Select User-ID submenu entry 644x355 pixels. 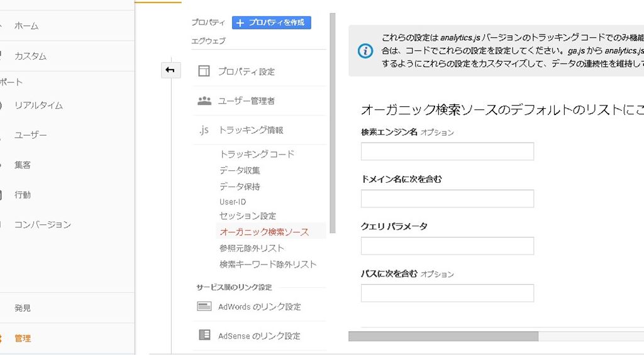[x=233, y=202]
